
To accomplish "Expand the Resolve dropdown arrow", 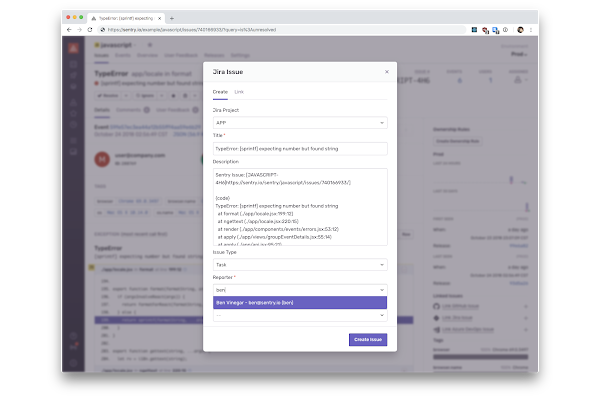I will tap(126, 95).
